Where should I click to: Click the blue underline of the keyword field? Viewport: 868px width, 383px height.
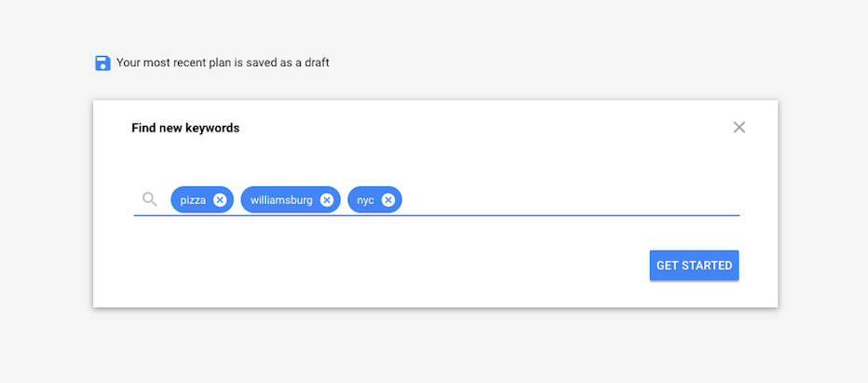[x=436, y=215]
